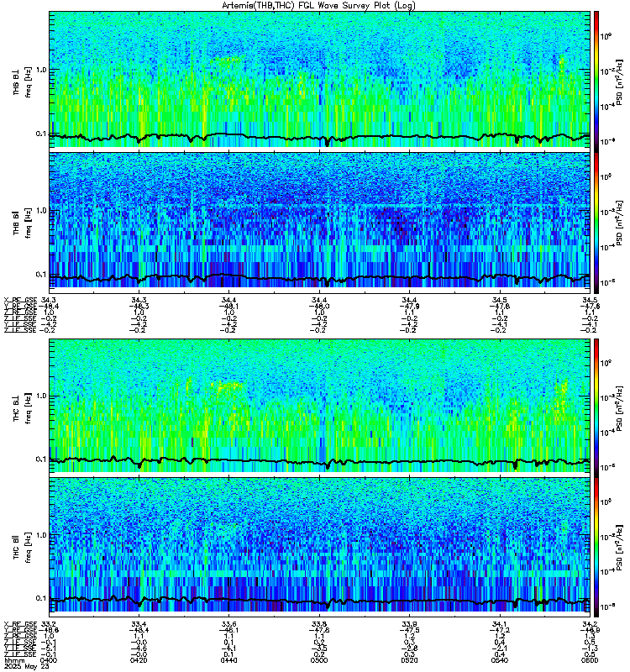Click the Y_RE_GSE value '-48.3'
The height and width of the screenshot is (672, 630).
click(x=139, y=307)
